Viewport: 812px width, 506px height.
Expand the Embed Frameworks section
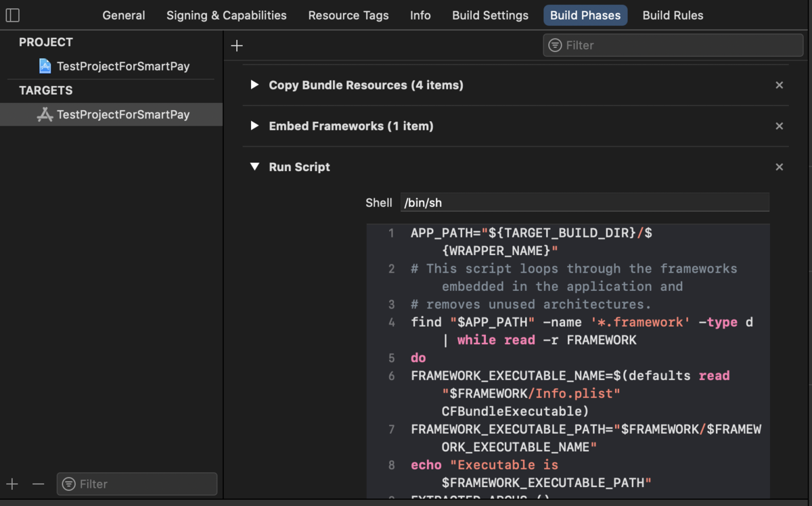[x=254, y=126]
